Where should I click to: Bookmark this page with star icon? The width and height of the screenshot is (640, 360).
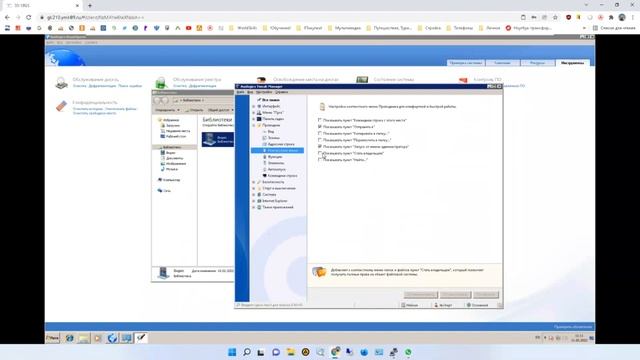[555, 17]
